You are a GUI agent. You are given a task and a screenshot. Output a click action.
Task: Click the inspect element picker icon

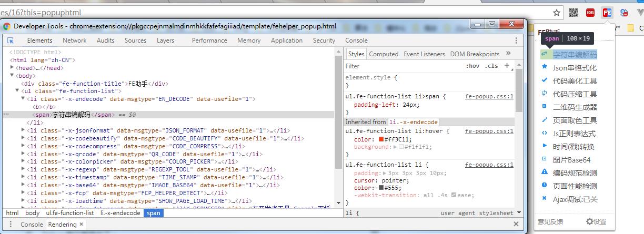pos(11,40)
